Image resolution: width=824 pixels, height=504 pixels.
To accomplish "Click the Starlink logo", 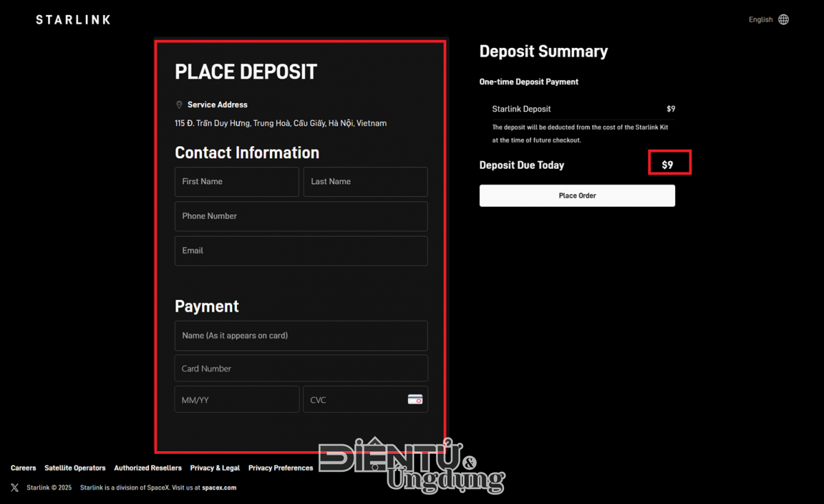I will pos(73,20).
